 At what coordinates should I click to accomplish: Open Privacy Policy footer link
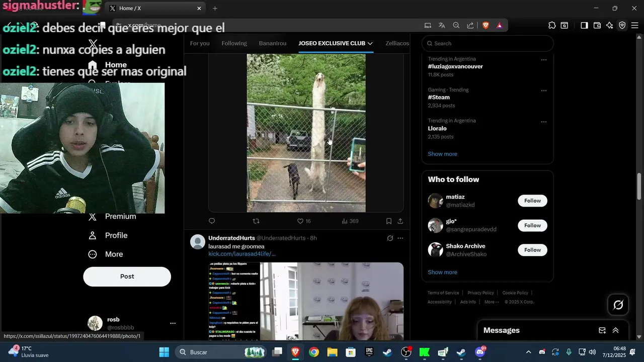480,293
